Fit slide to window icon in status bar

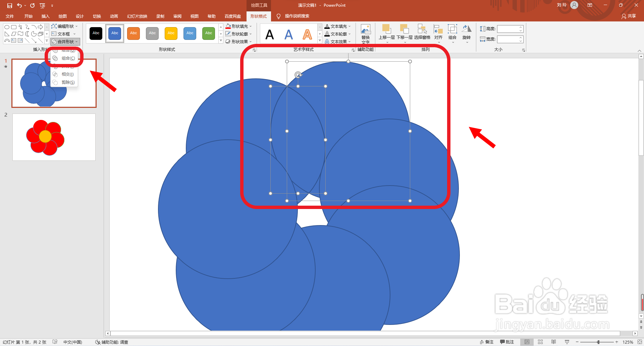(x=640, y=342)
